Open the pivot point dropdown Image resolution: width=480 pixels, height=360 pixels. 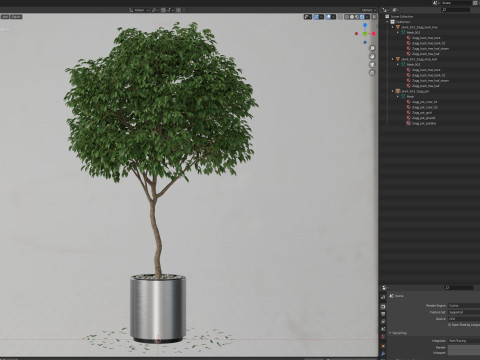click(x=155, y=10)
